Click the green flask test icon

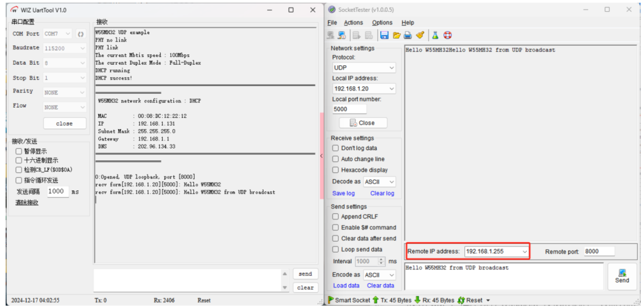coord(435,35)
